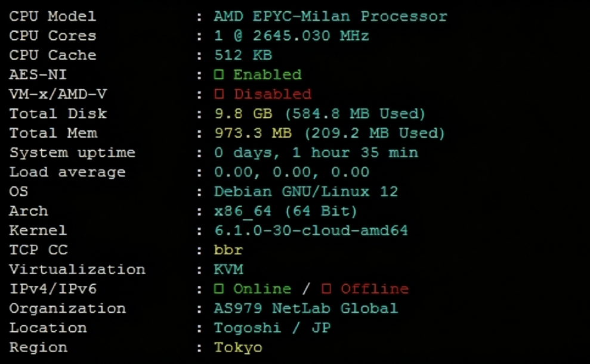Click the AS979 NetLab Global organization text
Viewport: 590px width, 364px height.
306,309
